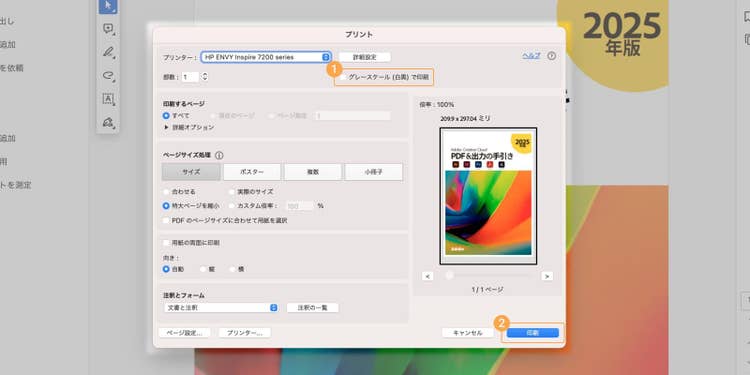Open the プリンター dropdown showing HP ENVY Inspire 7200
750x375 pixels.
266,57
